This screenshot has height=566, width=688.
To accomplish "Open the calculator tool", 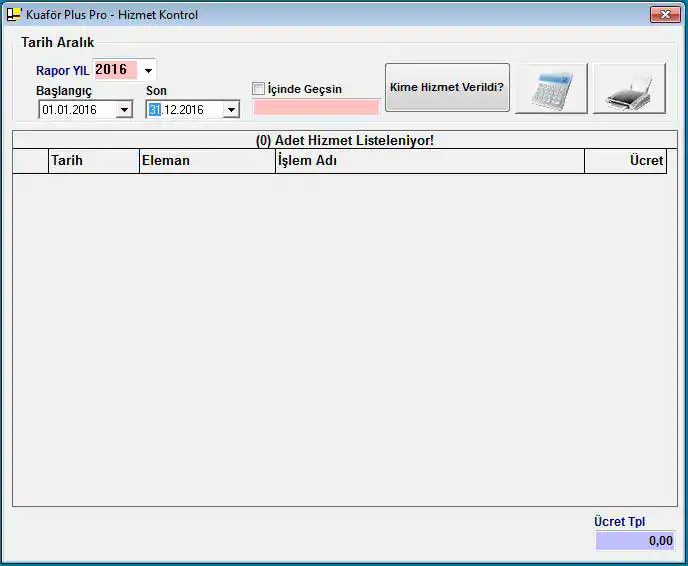I will tap(551, 89).
